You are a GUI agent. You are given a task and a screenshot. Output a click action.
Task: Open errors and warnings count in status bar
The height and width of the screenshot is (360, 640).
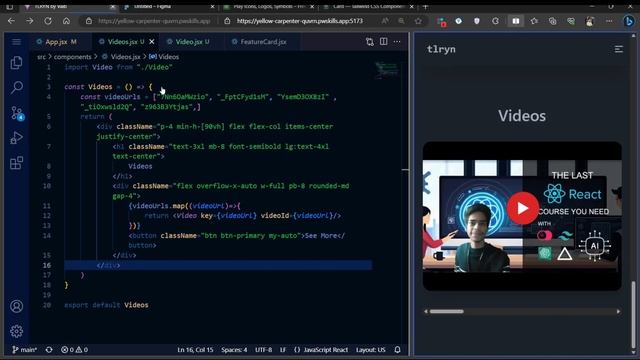point(74,350)
